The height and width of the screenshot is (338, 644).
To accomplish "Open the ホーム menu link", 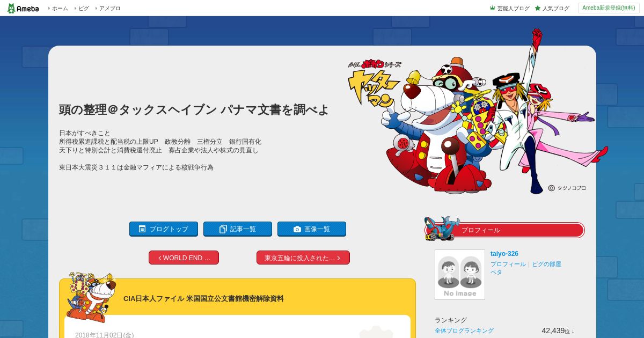I will tap(60, 9).
